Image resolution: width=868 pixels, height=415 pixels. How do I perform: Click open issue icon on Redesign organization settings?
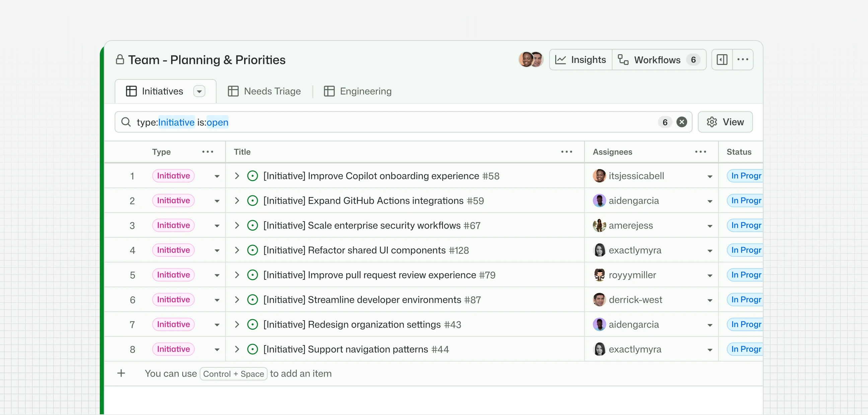tap(252, 324)
